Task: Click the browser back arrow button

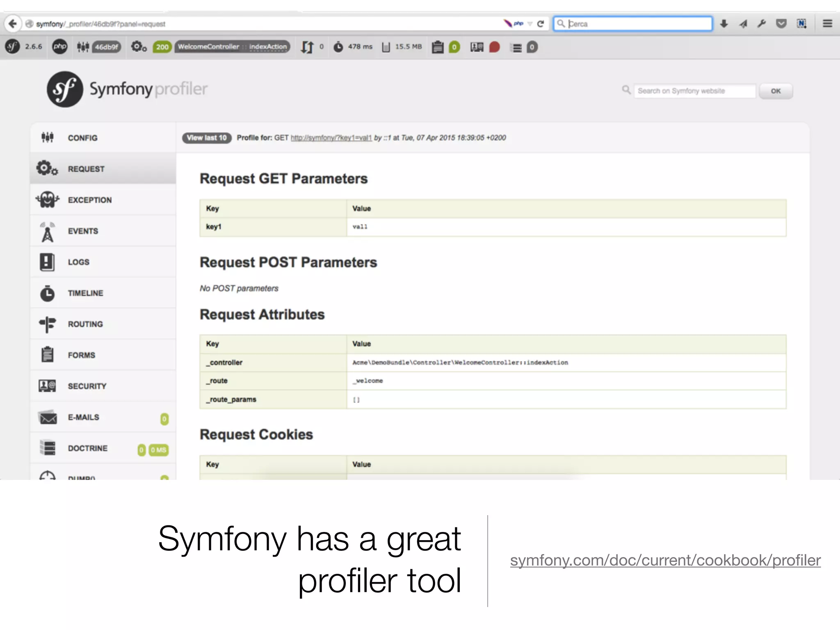Action: pyautogui.click(x=13, y=24)
